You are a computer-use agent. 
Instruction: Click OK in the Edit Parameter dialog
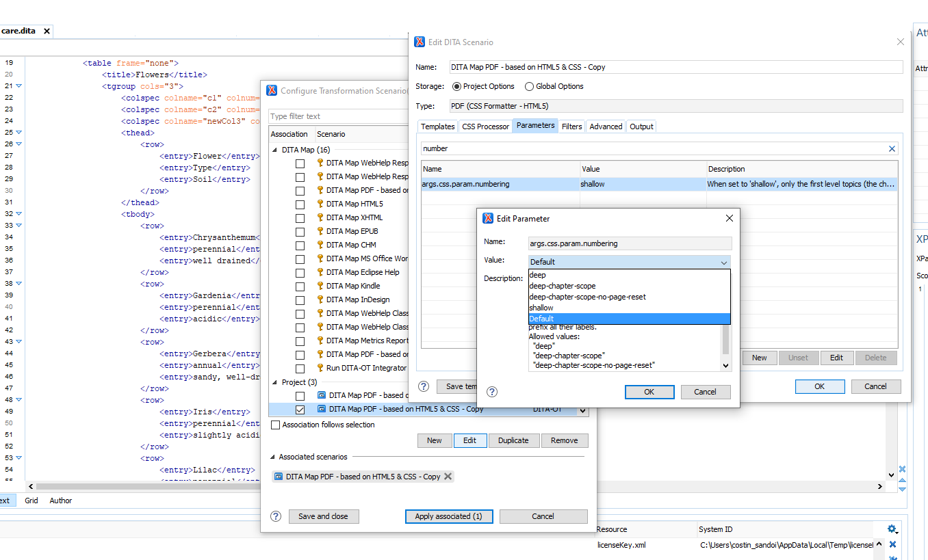(649, 392)
